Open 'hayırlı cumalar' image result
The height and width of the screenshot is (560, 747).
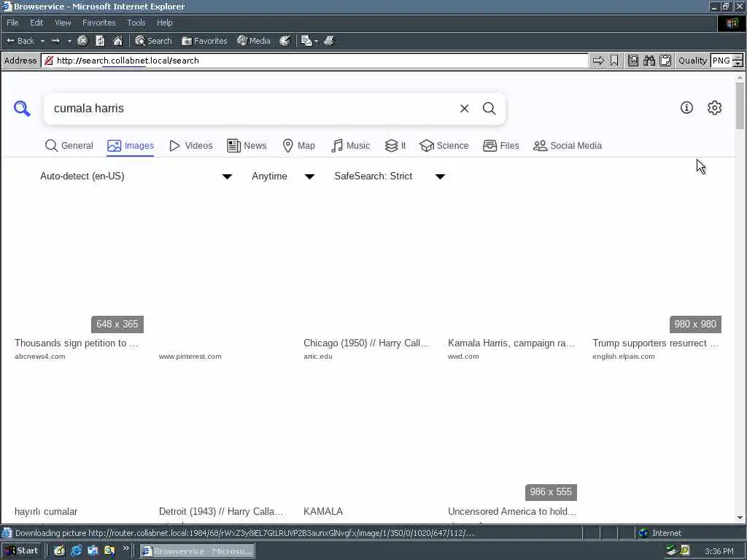(46, 511)
